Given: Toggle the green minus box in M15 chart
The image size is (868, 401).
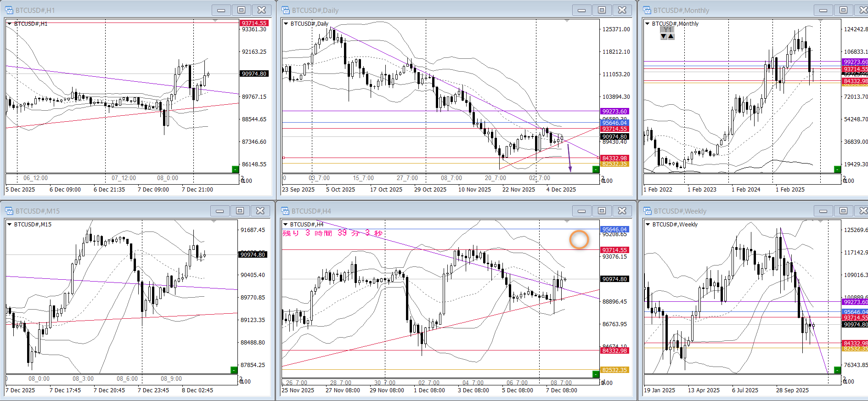Looking at the screenshot, I should (x=234, y=370).
